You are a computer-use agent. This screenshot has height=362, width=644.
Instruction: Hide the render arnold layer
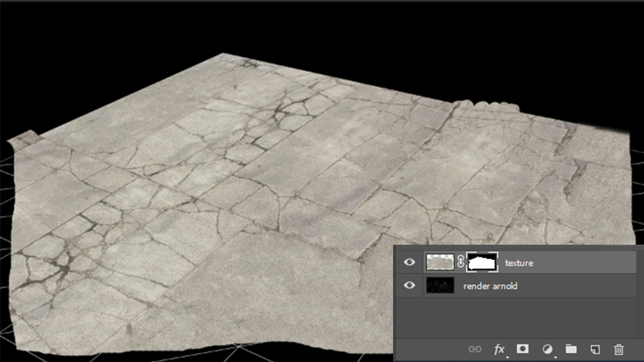coord(410,286)
